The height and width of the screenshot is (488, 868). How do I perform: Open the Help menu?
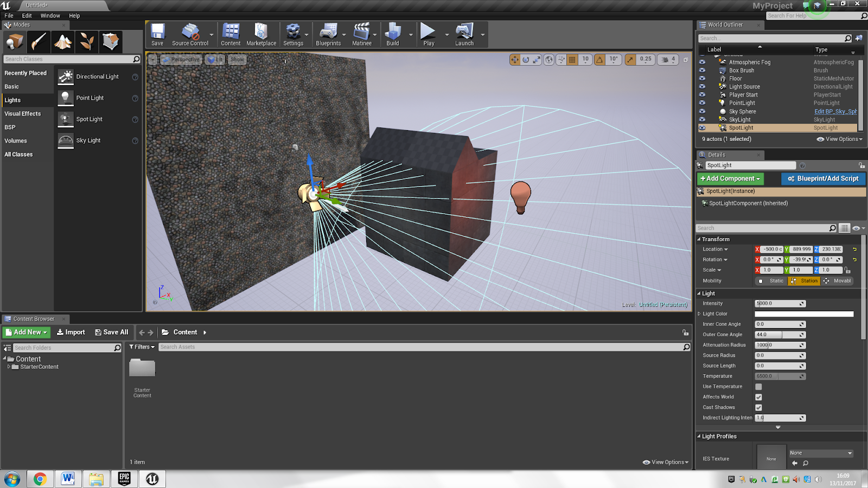coord(74,16)
